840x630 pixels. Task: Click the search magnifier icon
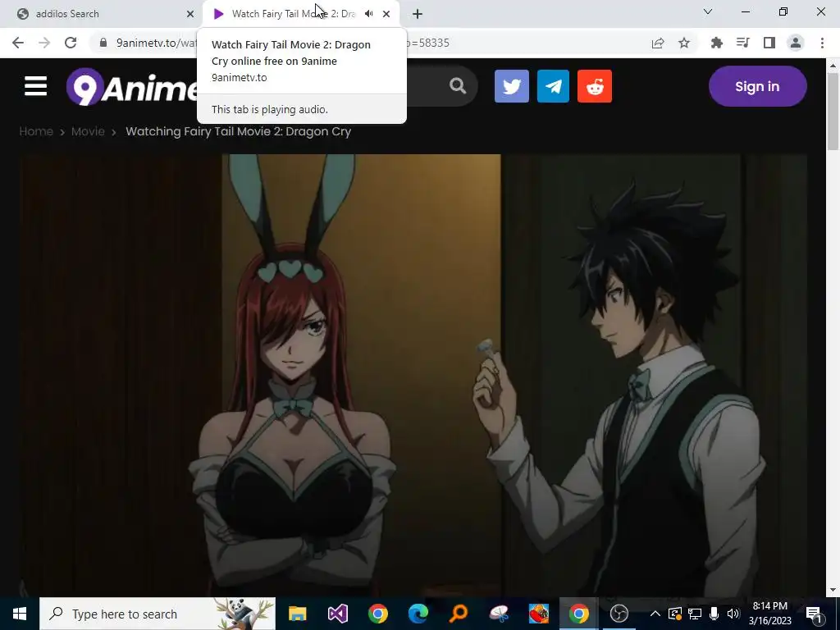pos(458,85)
